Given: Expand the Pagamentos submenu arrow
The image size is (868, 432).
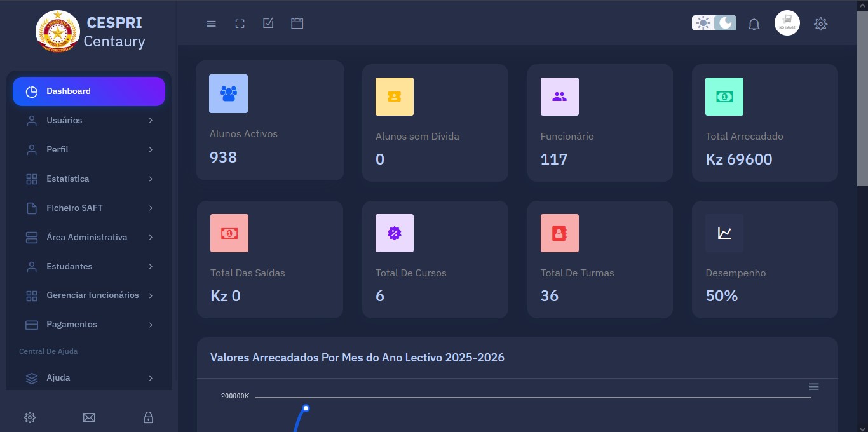Looking at the screenshot, I should (151, 325).
